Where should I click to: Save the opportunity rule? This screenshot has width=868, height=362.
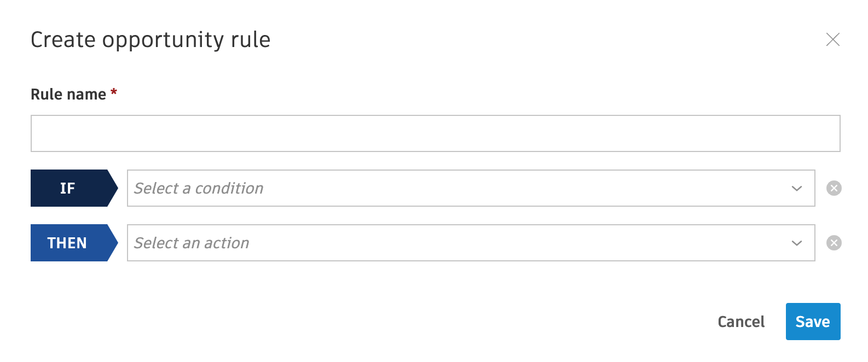813,322
